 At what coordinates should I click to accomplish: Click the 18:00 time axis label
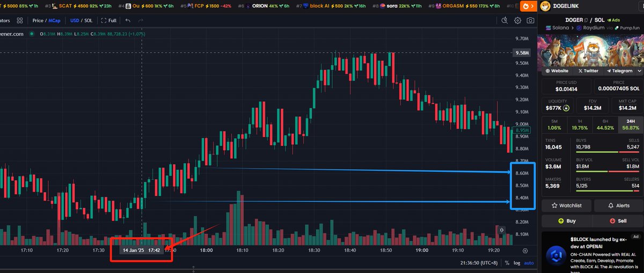(x=206, y=250)
